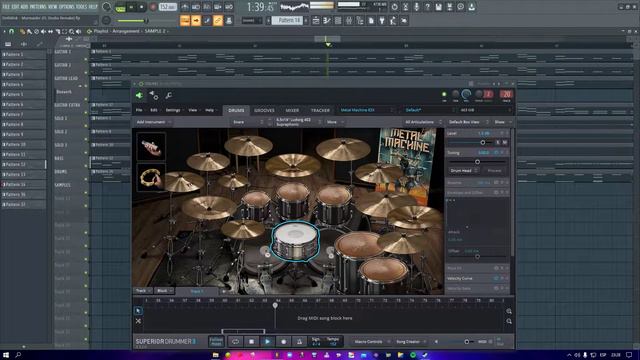Toggle playlist snap magnet icon
Screen dimensions: 640x360
point(11,31)
